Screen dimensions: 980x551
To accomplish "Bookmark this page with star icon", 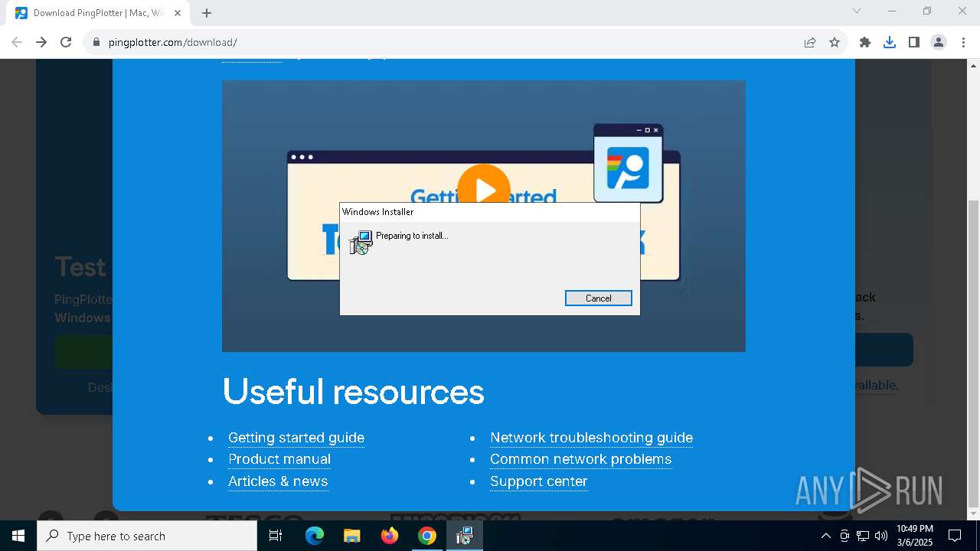I will (x=835, y=42).
